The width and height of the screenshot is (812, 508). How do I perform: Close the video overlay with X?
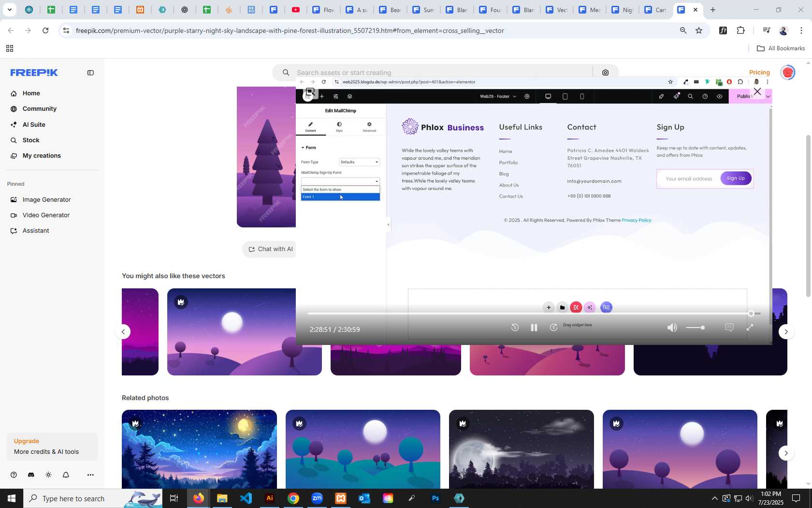point(757,91)
